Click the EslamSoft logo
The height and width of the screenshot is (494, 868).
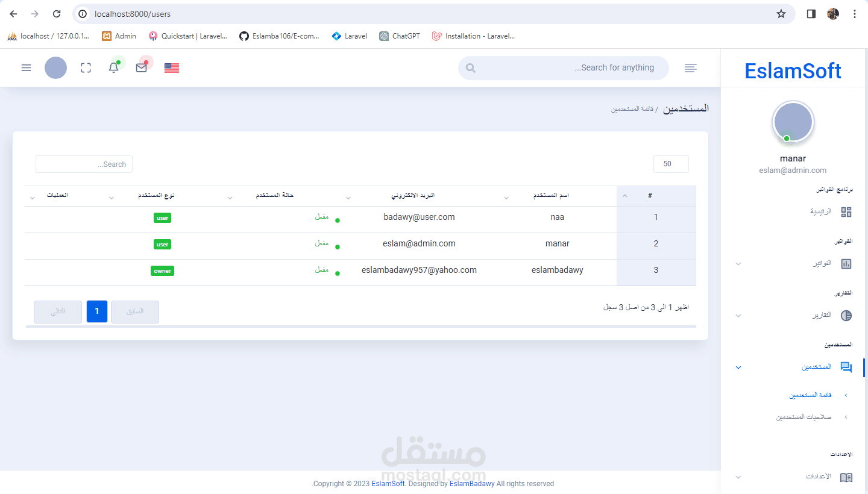pyautogui.click(x=793, y=70)
